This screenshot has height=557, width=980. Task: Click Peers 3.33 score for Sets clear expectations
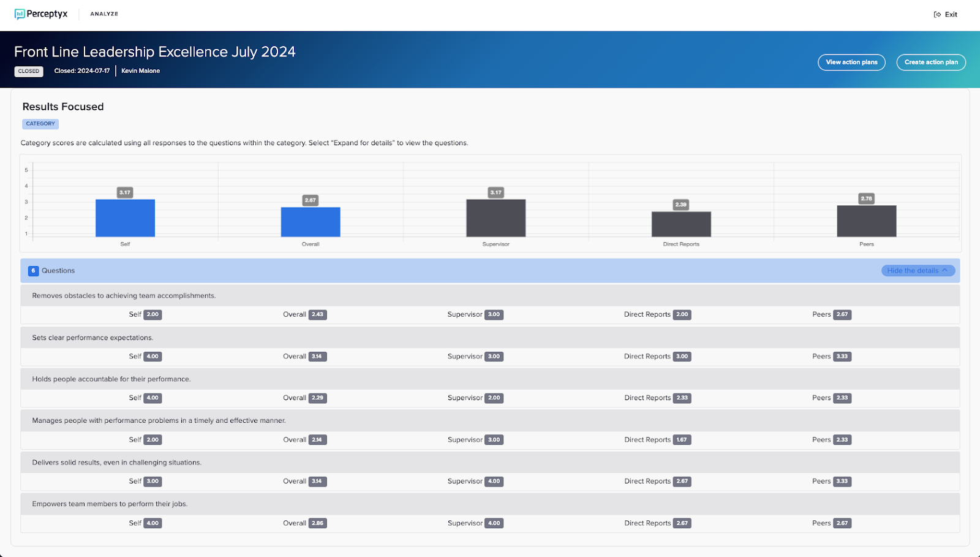coord(842,356)
